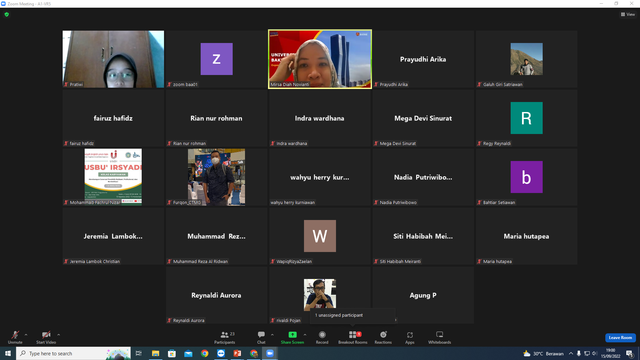This screenshot has height=360, width=640.
Task: Open the weather widget showing 30°C Berawan
Action: pyautogui.click(x=543, y=353)
